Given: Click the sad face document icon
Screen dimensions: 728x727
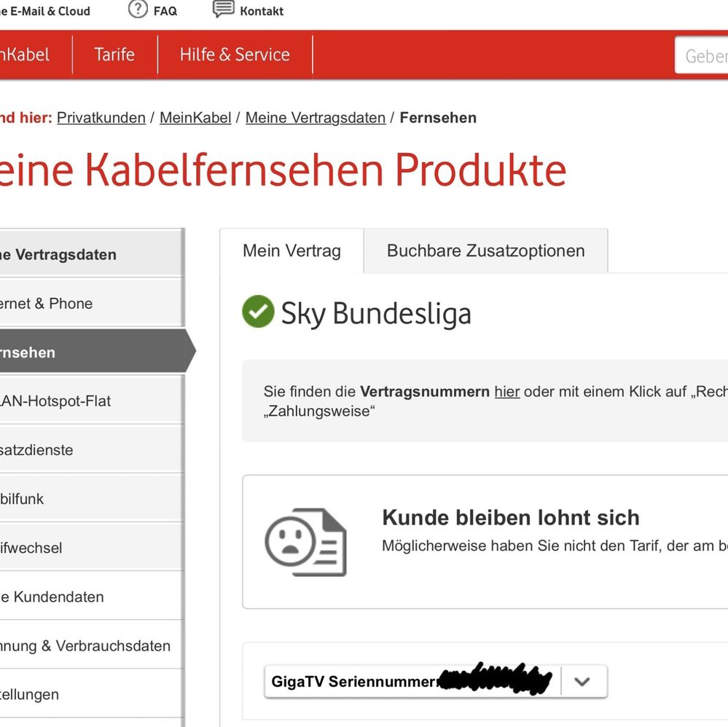Looking at the screenshot, I should point(305,542).
